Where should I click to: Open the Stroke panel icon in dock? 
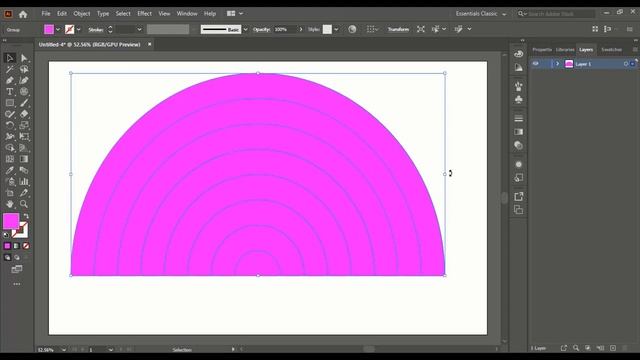(519, 119)
